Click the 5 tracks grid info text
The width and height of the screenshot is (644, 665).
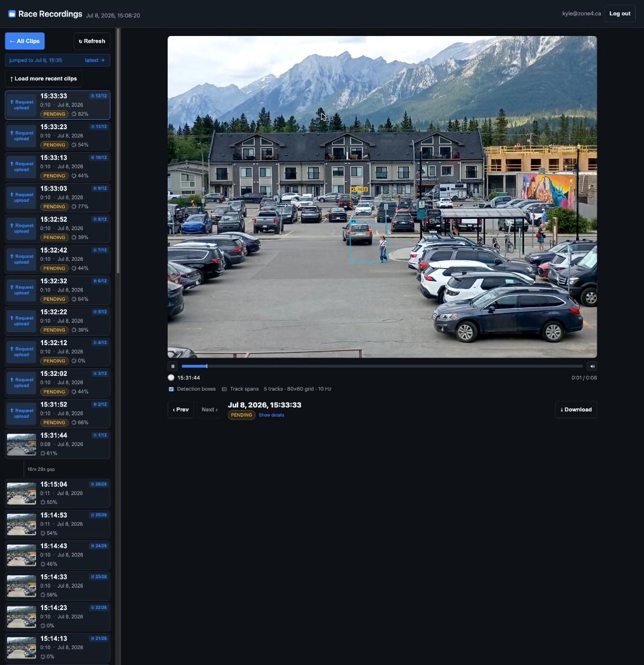(x=298, y=389)
